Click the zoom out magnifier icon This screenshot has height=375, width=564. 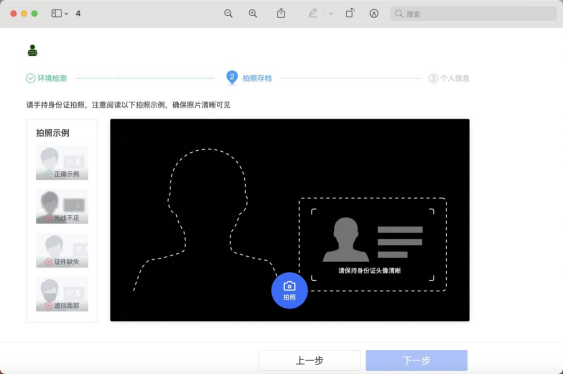tap(228, 14)
